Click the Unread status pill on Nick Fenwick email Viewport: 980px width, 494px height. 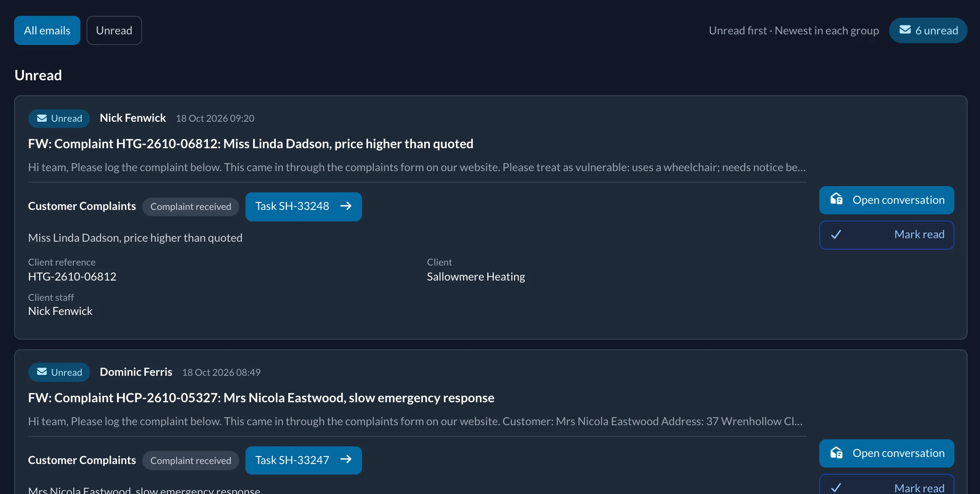[x=59, y=118]
